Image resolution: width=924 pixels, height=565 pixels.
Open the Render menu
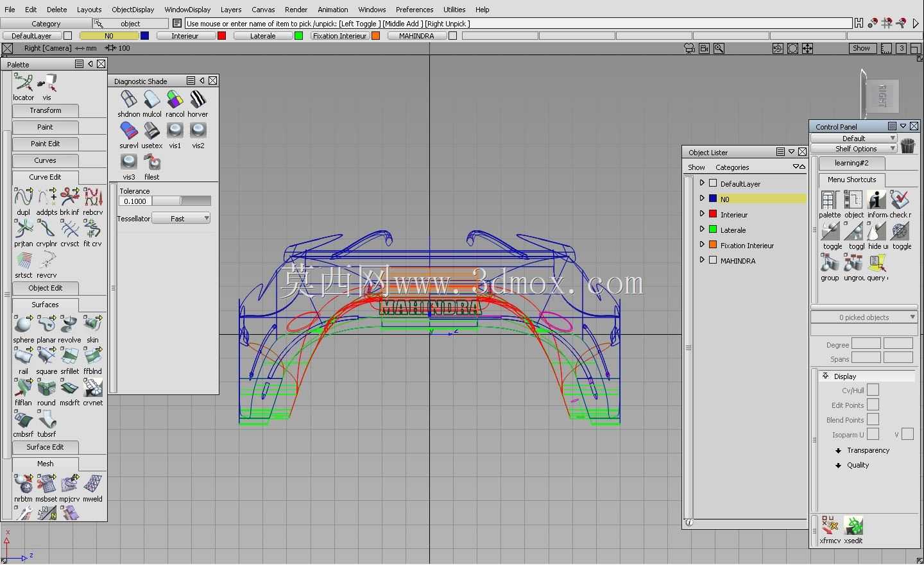296,10
